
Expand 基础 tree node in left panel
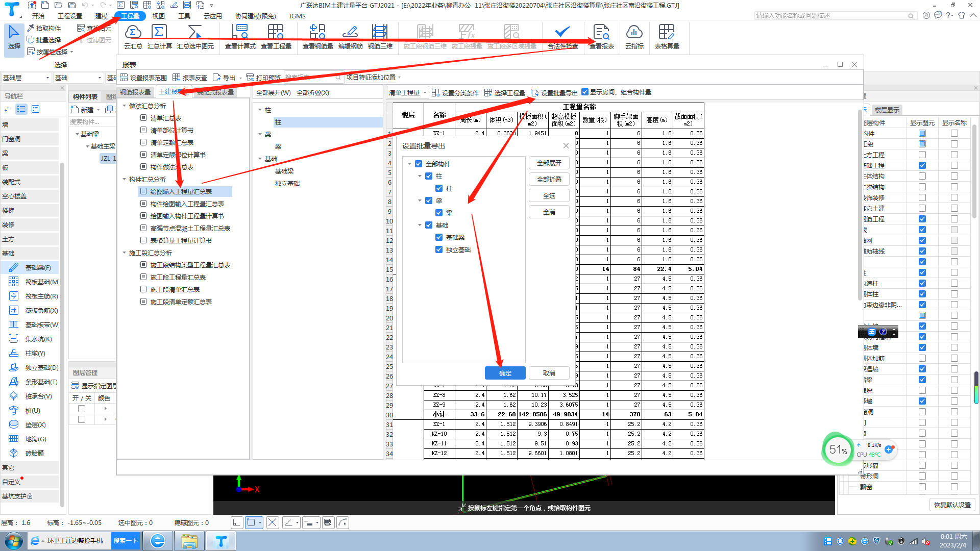[x=10, y=254]
